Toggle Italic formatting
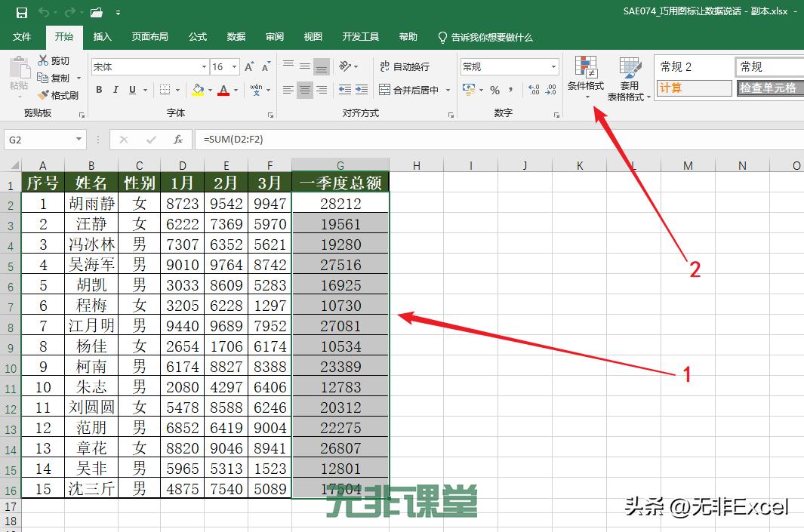This screenshot has height=532, width=804. (116, 90)
